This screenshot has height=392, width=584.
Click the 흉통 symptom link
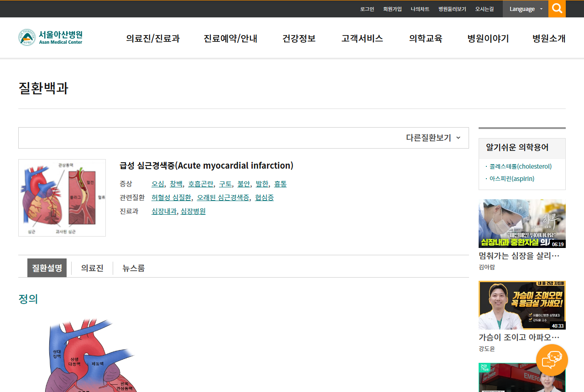pos(280,184)
